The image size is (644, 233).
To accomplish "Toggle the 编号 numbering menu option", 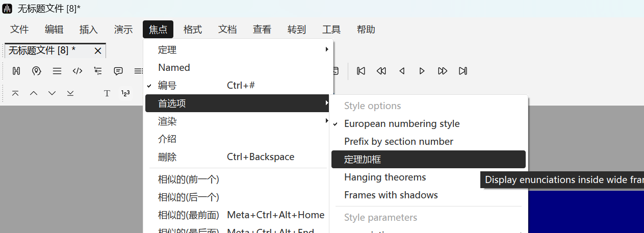I will 167,86.
